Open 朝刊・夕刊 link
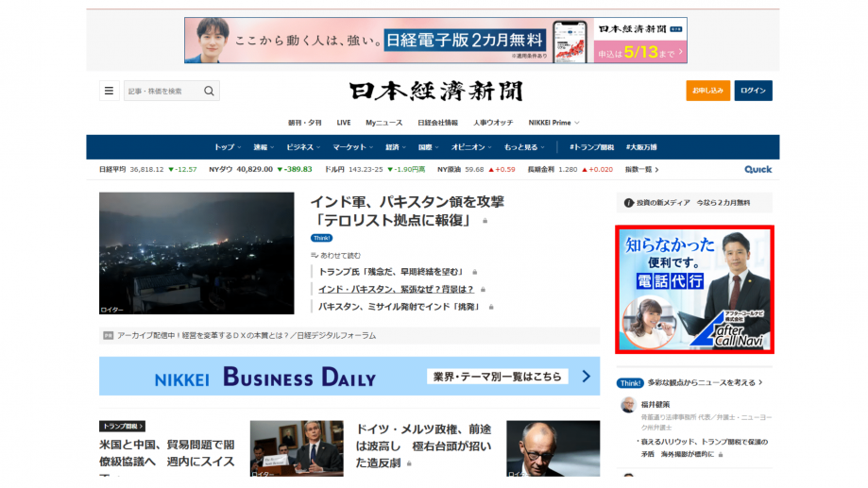Viewport: 868px width, 488px height. tap(304, 123)
